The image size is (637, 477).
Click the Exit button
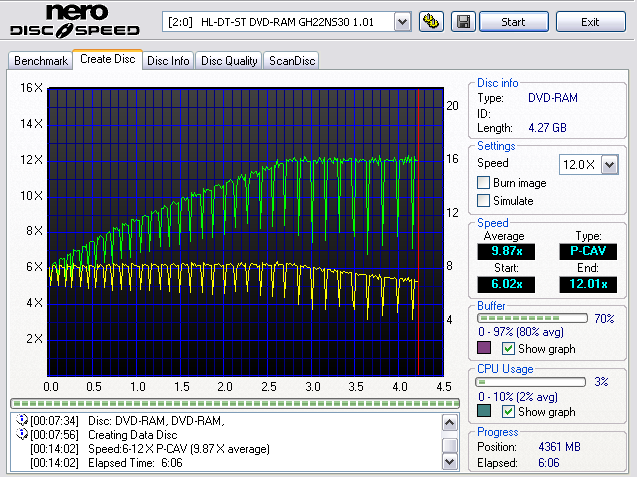click(x=590, y=21)
